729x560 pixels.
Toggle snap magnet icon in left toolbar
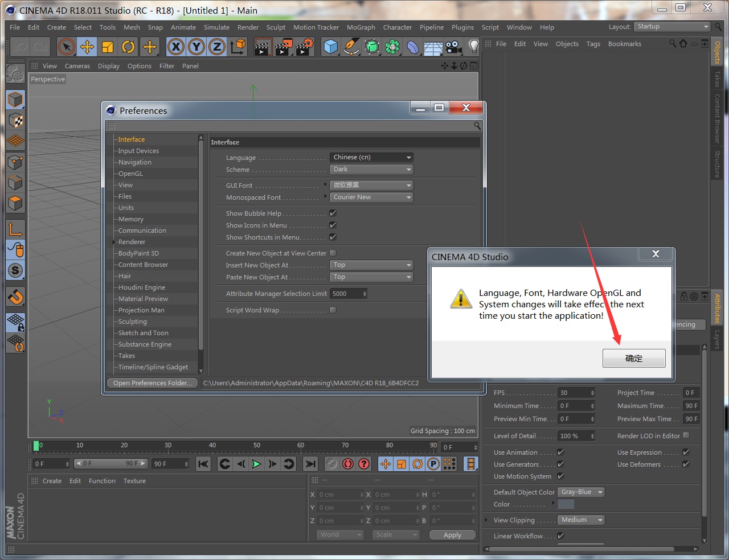[x=15, y=297]
